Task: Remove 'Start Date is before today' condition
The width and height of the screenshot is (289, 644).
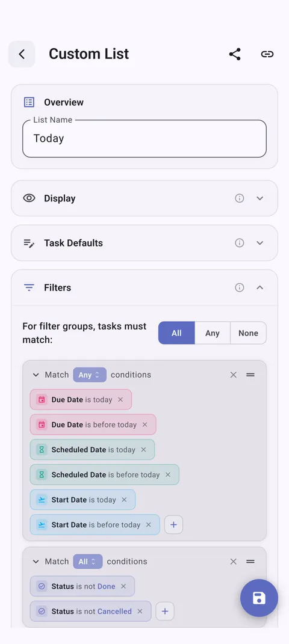Action: (x=148, y=525)
